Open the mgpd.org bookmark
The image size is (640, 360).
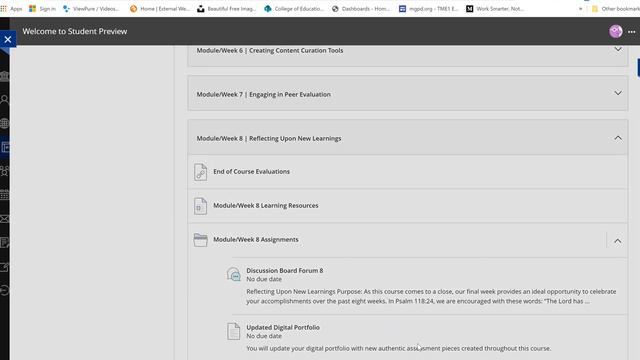click(429, 9)
